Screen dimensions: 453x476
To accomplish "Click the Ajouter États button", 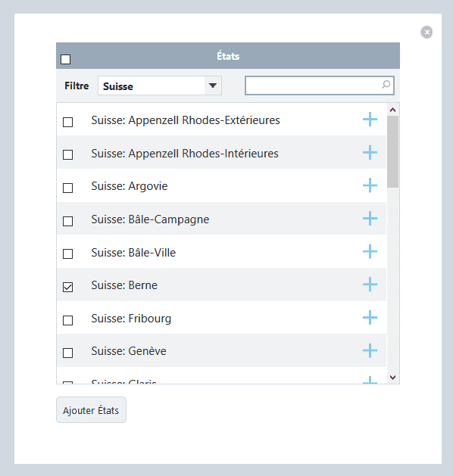I will pyautogui.click(x=91, y=410).
